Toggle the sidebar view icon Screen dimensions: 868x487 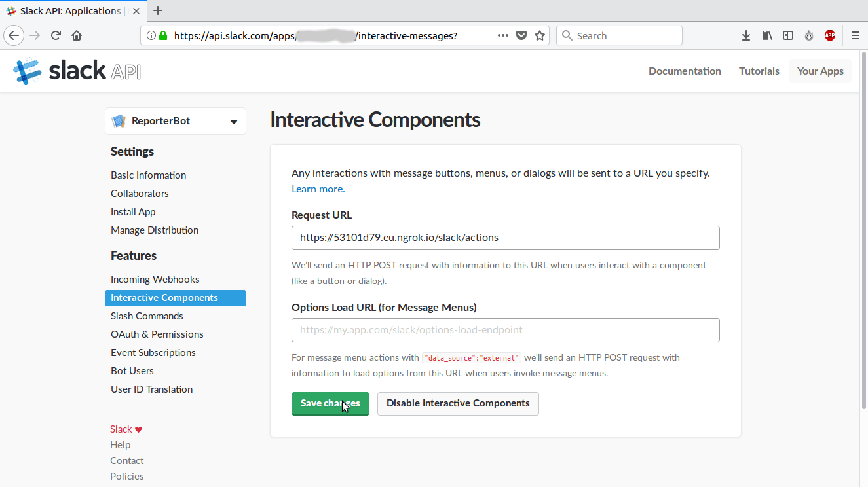pyautogui.click(x=788, y=35)
